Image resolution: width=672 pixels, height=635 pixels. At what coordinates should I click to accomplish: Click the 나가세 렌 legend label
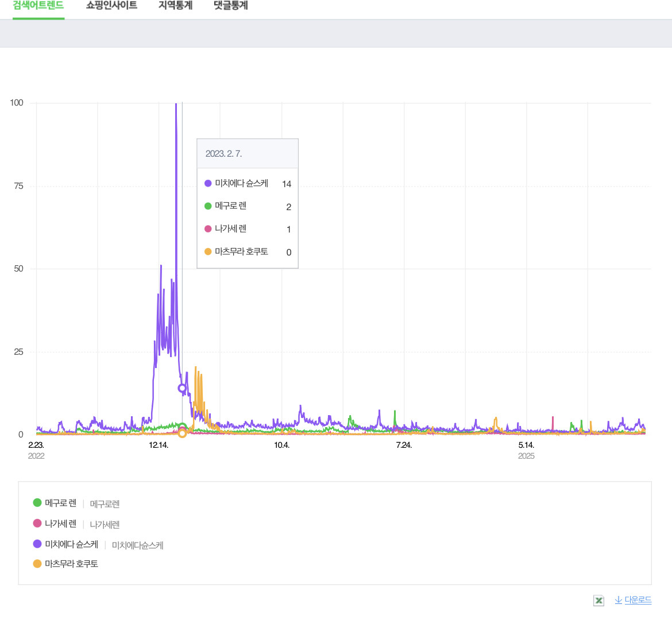60,524
